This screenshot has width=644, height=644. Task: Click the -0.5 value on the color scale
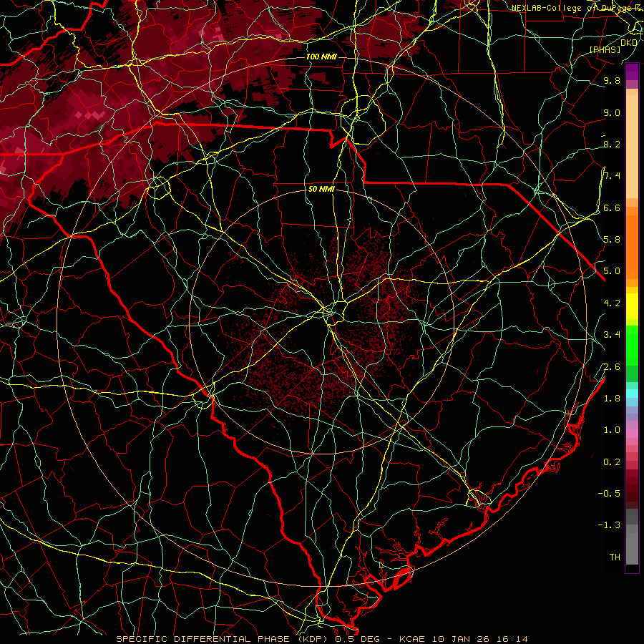[x=609, y=494]
